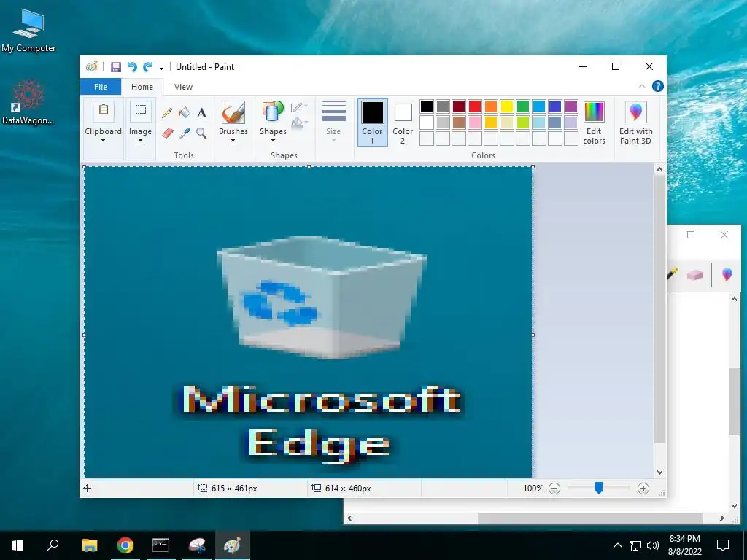Open Edit with Paint 3D

[x=635, y=122]
